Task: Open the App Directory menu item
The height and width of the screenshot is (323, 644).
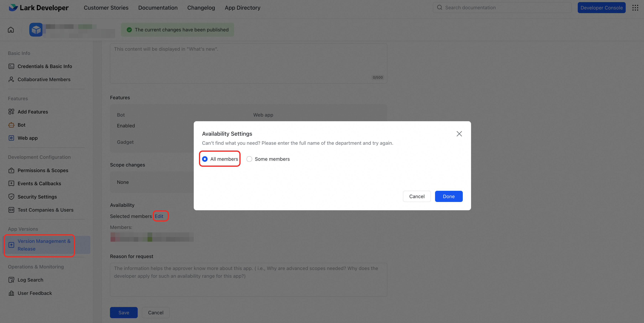Action: (242, 8)
